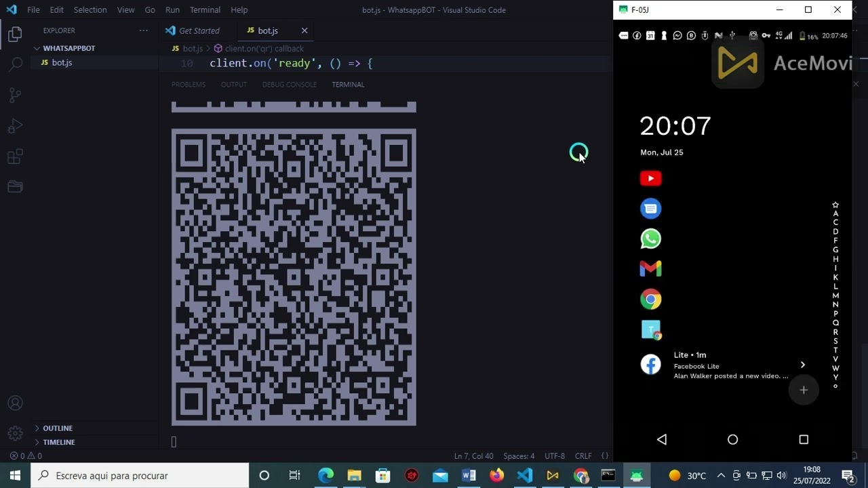868x488 pixels.
Task: Click Ln 7, Col 40 in status bar
Action: 473,456
